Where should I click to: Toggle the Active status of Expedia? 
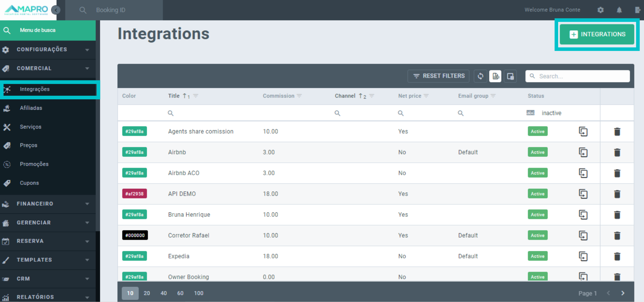tap(537, 256)
